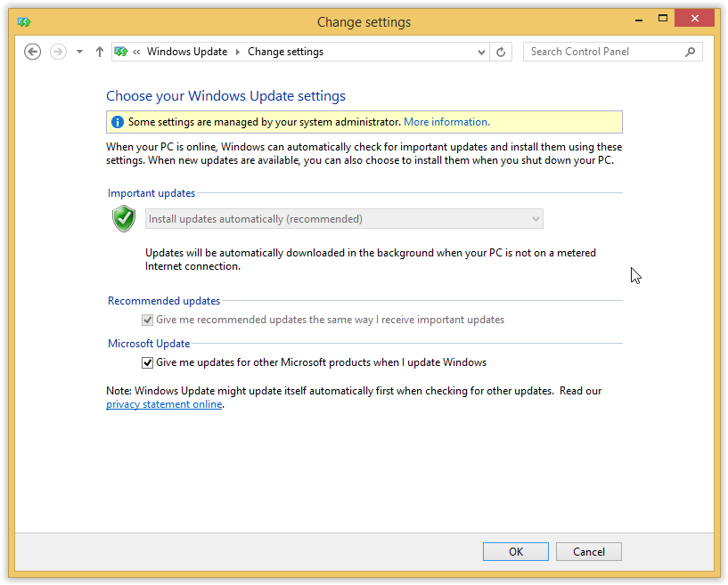Toggle updates for other Microsoft products checkbox
The height and width of the screenshot is (585, 728).
(147, 362)
